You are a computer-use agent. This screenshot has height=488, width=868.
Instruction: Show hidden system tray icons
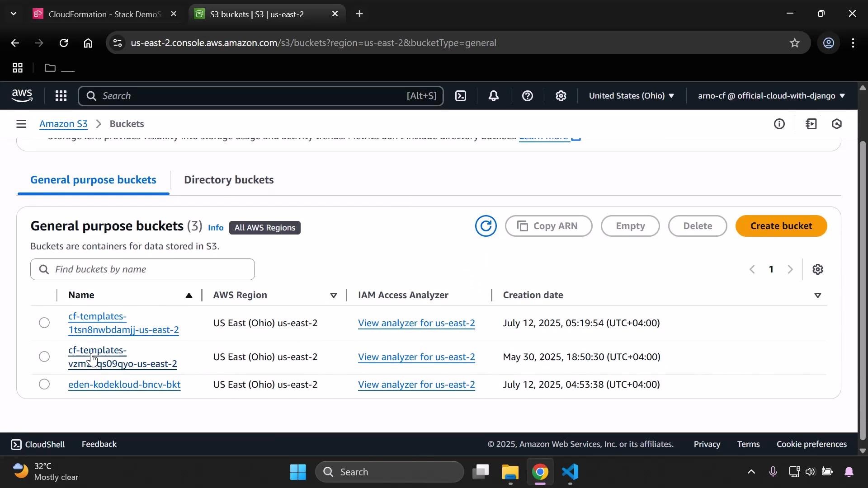pos(751,472)
